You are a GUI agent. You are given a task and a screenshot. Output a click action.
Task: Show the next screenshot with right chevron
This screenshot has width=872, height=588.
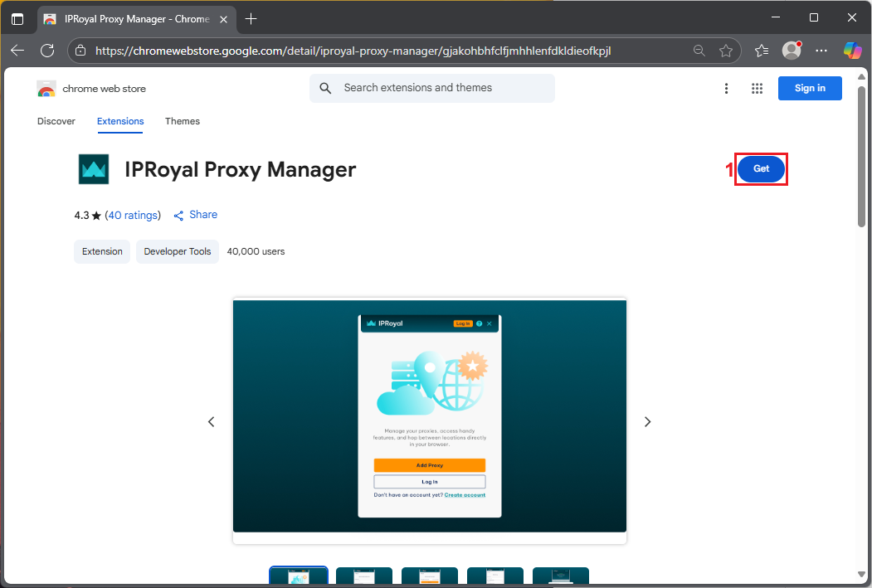[647, 422]
